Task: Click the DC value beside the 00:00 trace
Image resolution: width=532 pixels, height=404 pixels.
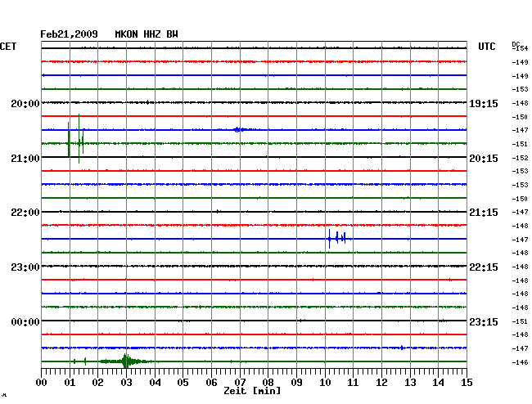Action: point(521,321)
